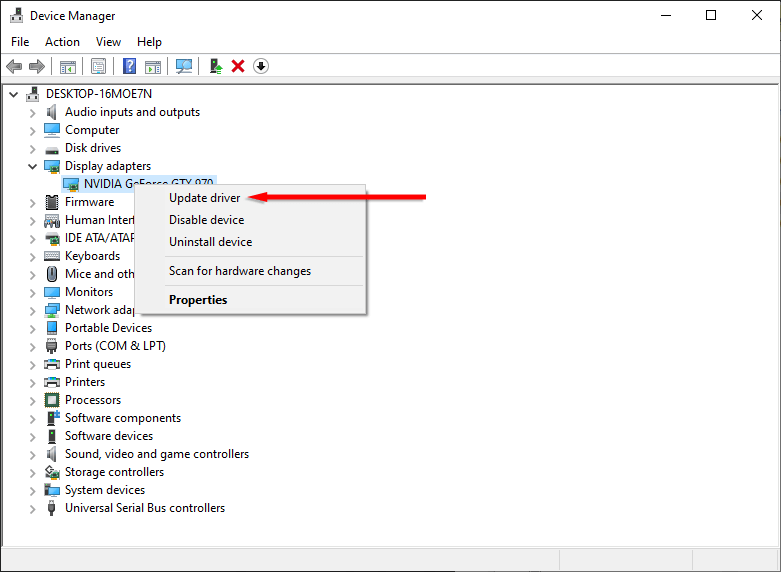
Task: Click the Back arrow toolbar icon
Action: 14,66
